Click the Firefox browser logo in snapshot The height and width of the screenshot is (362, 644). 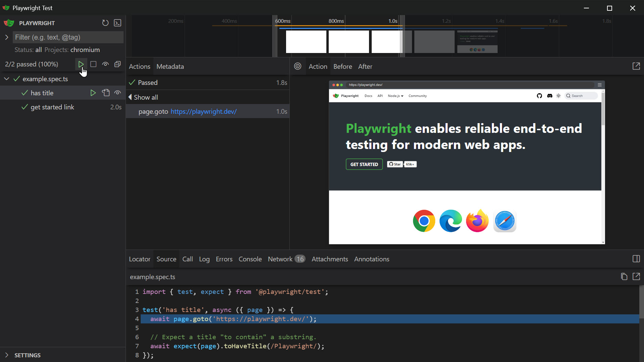(477, 221)
